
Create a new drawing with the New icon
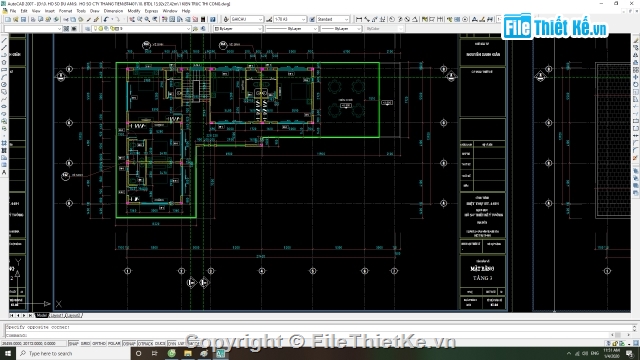click(7, 19)
